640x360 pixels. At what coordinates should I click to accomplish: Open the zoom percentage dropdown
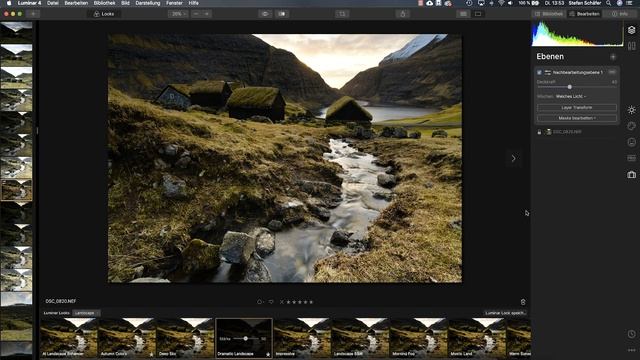(178, 14)
